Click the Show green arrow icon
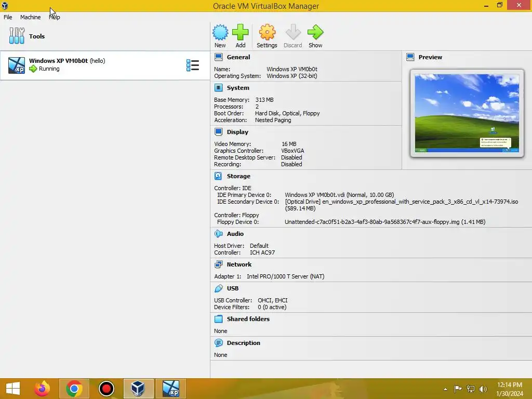The width and height of the screenshot is (532, 399). [x=315, y=32]
